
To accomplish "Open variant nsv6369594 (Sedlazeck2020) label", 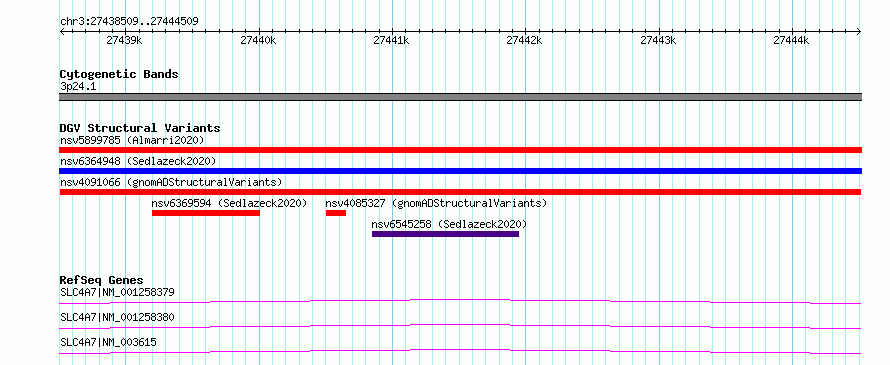I will pos(229,203).
